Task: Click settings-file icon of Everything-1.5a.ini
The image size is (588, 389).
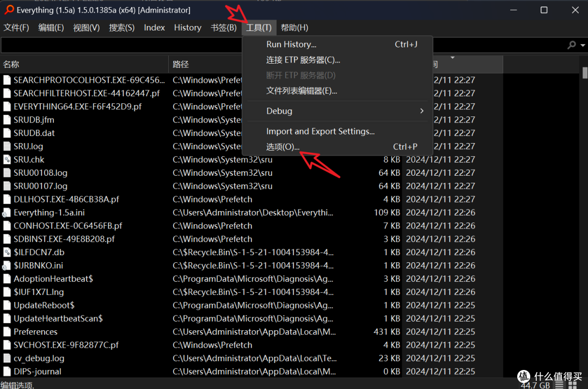Action: click(7, 213)
